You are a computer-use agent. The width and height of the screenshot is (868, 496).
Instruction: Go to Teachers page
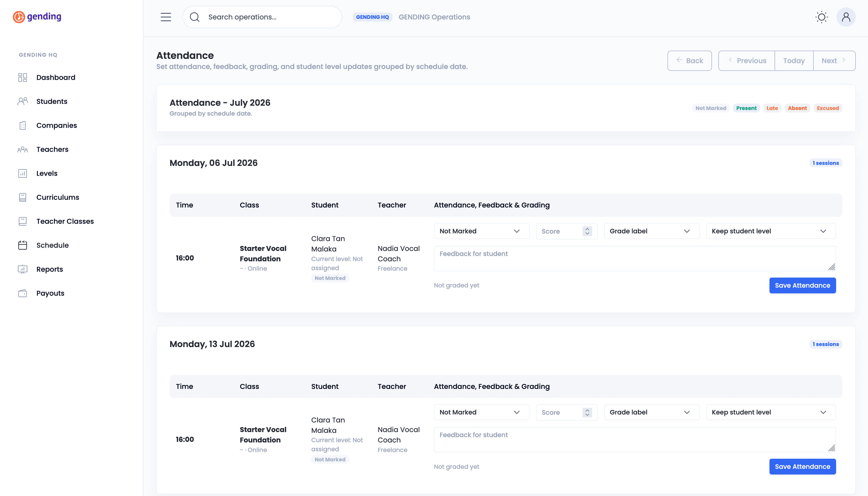(x=52, y=149)
